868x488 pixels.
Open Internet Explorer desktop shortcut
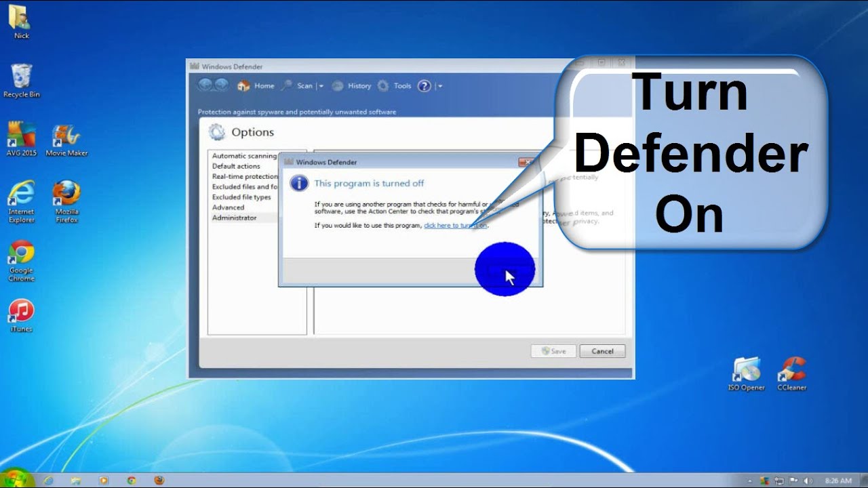click(21, 202)
